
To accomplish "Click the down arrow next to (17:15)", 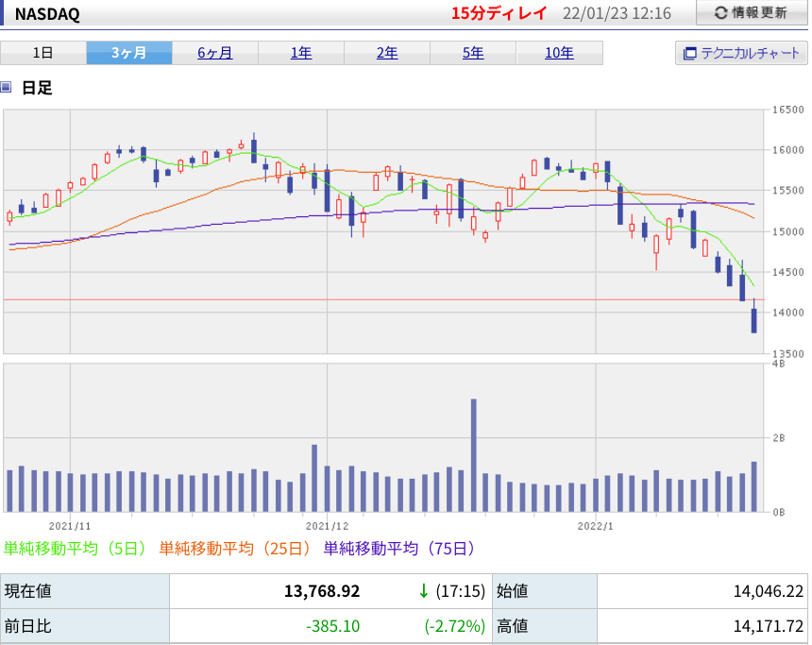I will pos(424,591).
